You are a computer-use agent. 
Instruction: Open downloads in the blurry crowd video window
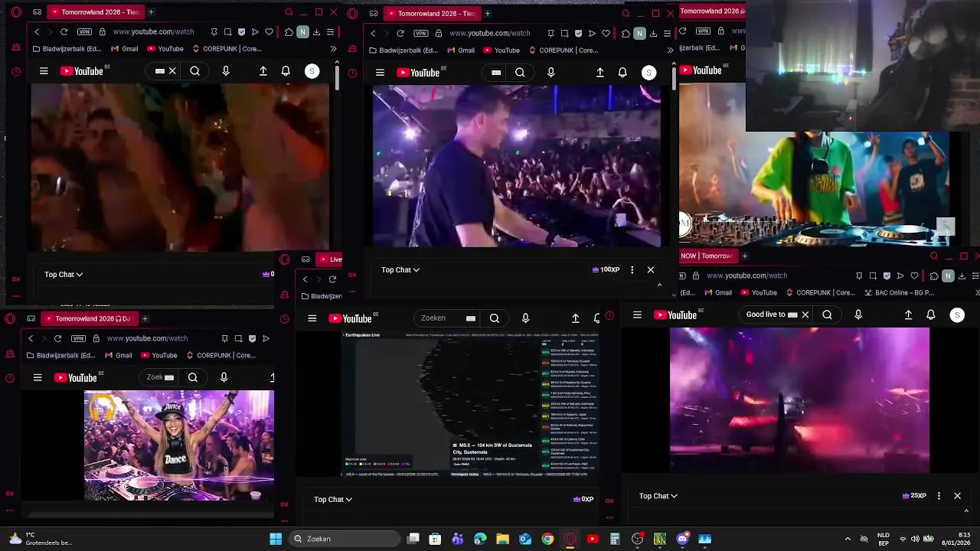pyautogui.click(x=316, y=32)
